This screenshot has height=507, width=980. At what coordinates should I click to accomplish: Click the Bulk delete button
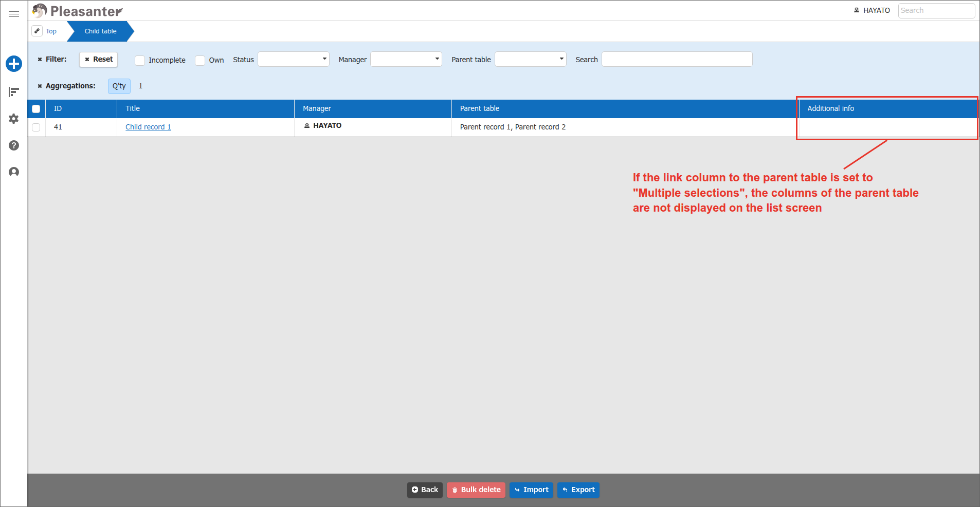(x=476, y=490)
